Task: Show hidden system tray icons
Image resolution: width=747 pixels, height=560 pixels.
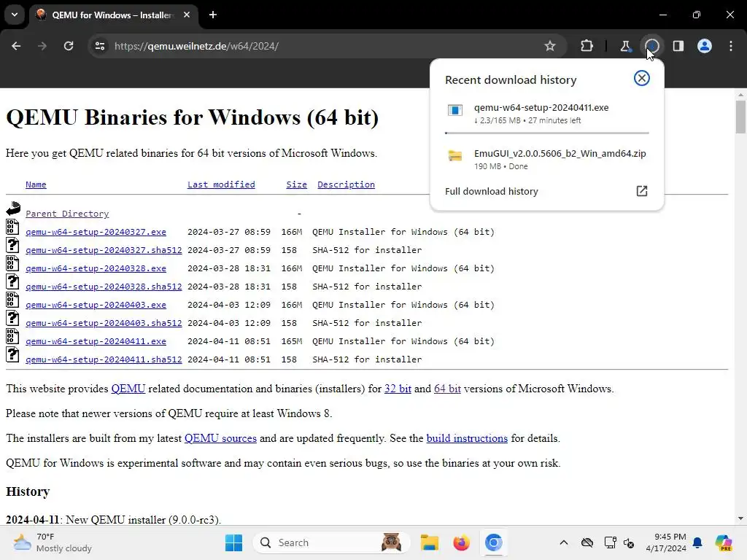Action: 564,542
